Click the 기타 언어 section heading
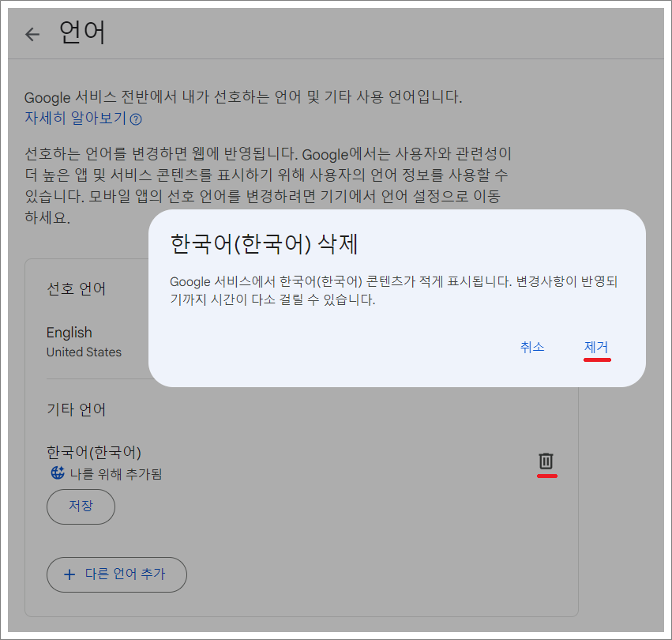Image resolution: width=672 pixels, height=640 pixels. [x=77, y=409]
